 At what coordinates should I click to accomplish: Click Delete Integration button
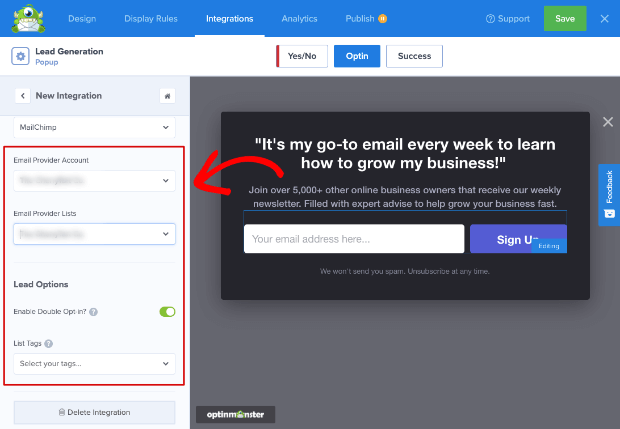[x=95, y=412]
